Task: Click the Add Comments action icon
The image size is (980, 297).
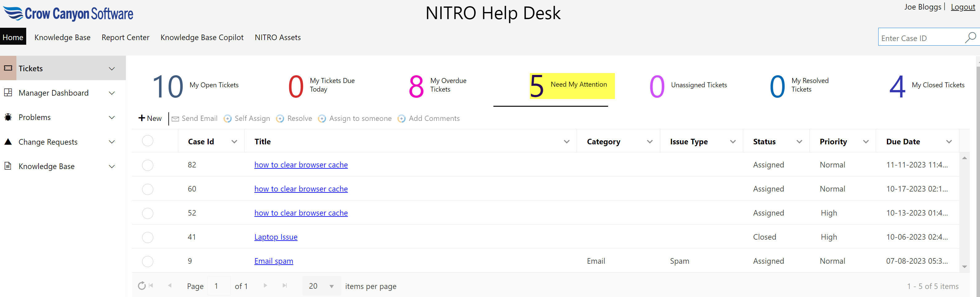Action: [401, 119]
